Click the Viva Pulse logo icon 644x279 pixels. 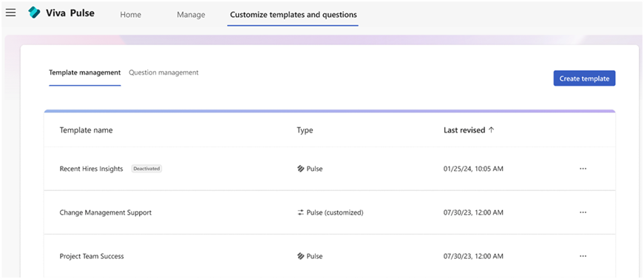(x=34, y=13)
